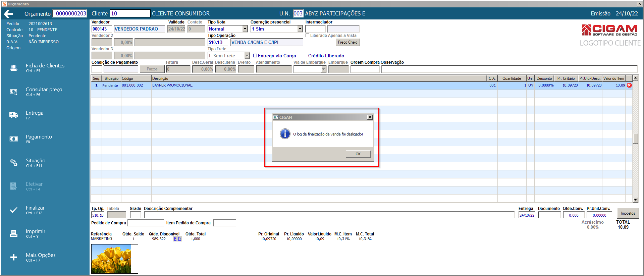Click the Quantidade column header
The image size is (644, 276).
(512, 78)
